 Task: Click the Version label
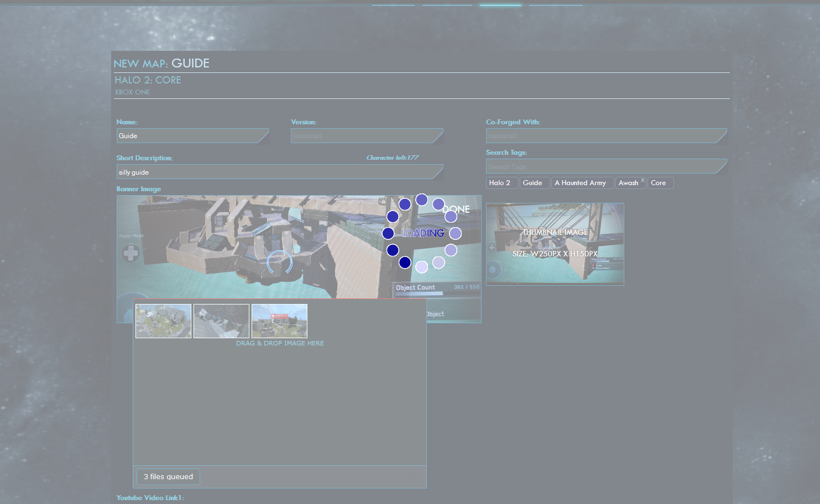tap(304, 122)
